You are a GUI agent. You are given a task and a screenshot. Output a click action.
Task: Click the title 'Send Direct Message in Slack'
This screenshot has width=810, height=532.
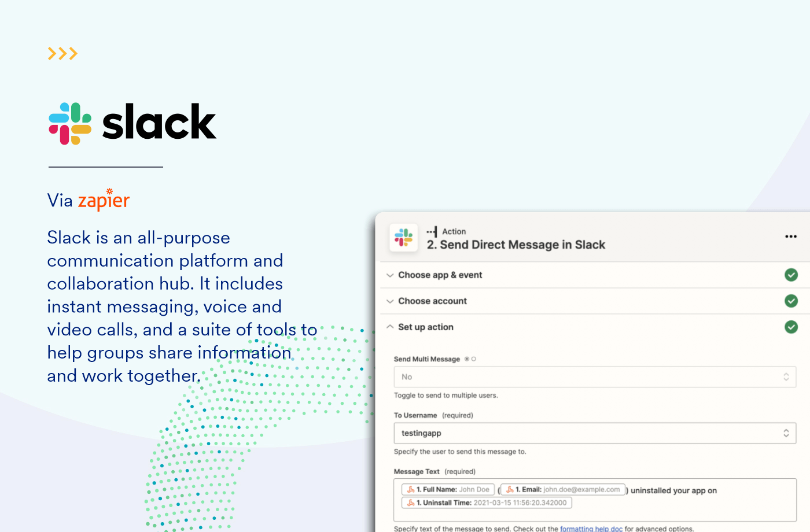point(516,245)
